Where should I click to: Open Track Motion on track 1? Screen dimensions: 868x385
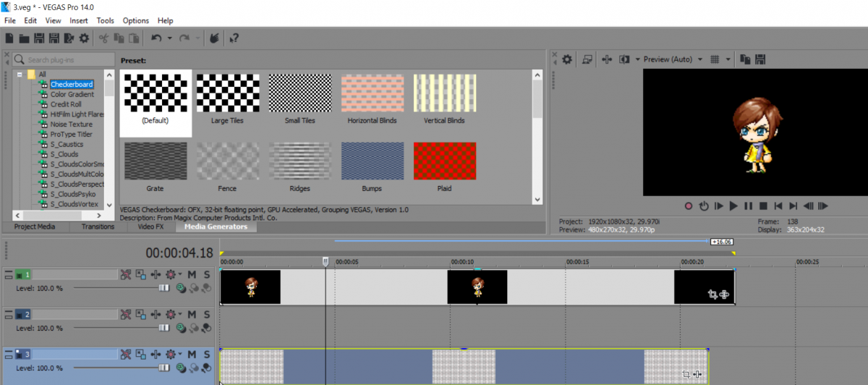pyautogui.click(x=140, y=274)
